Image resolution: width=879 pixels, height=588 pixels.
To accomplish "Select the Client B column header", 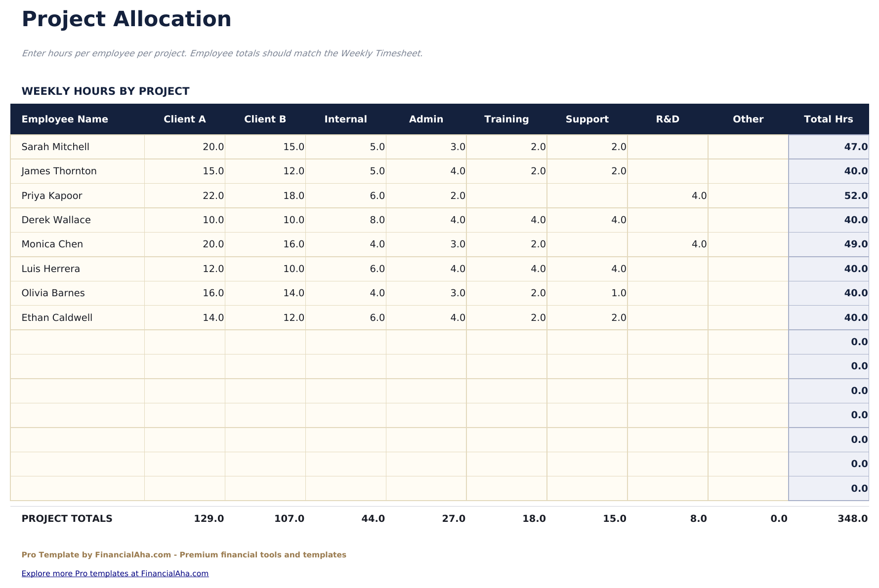I will click(x=265, y=119).
